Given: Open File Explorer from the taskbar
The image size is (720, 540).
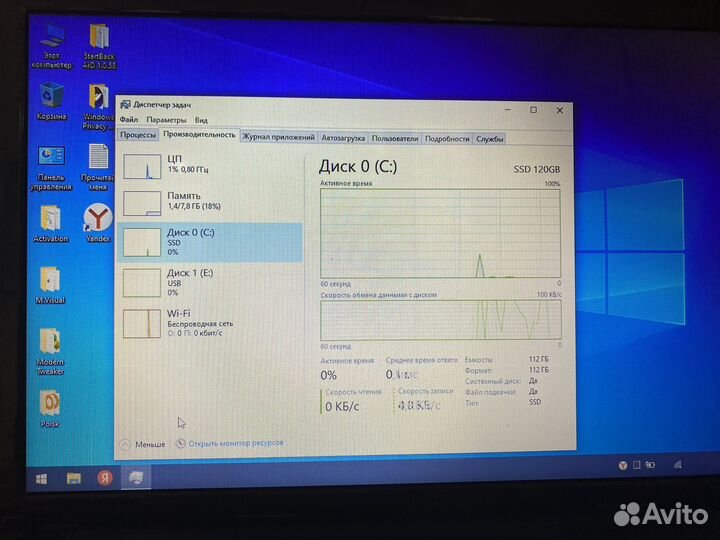Looking at the screenshot, I should click(x=73, y=478).
